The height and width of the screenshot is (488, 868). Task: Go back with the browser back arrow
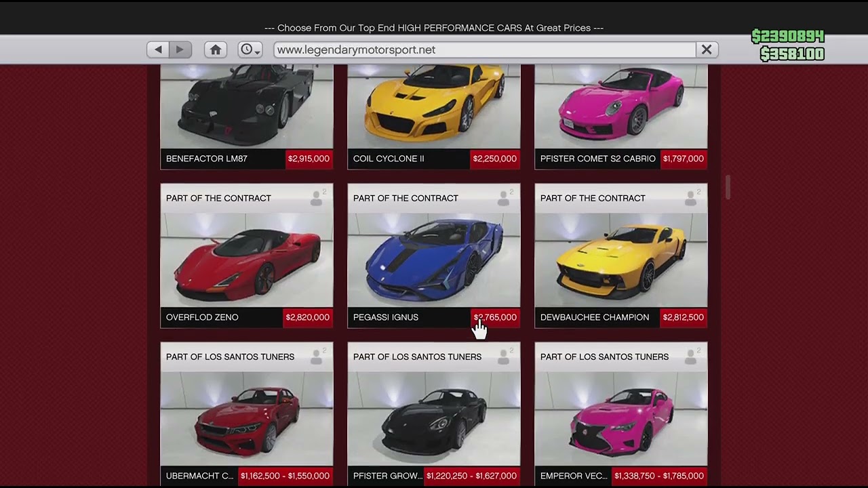click(158, 49)
